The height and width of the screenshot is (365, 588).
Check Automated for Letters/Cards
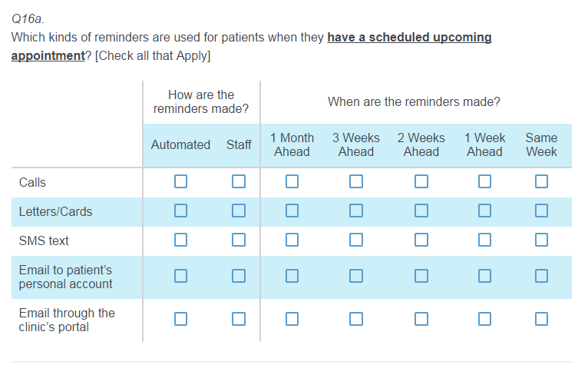click(180, 211)
